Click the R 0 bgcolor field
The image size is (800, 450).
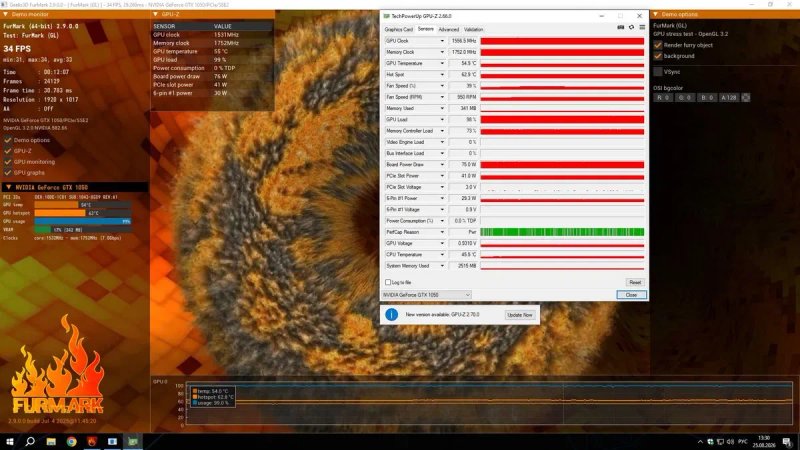coord(663,97)
